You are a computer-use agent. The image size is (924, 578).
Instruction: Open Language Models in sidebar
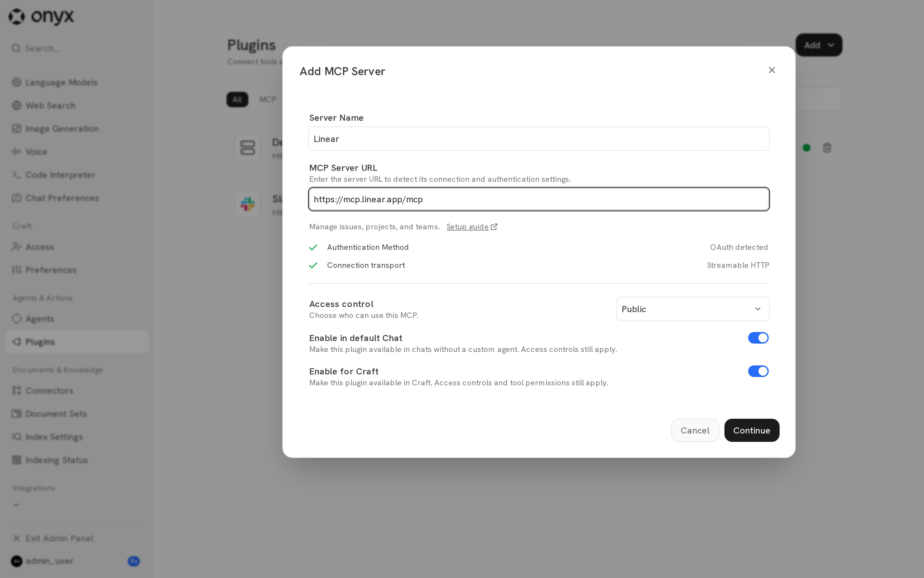76,83
